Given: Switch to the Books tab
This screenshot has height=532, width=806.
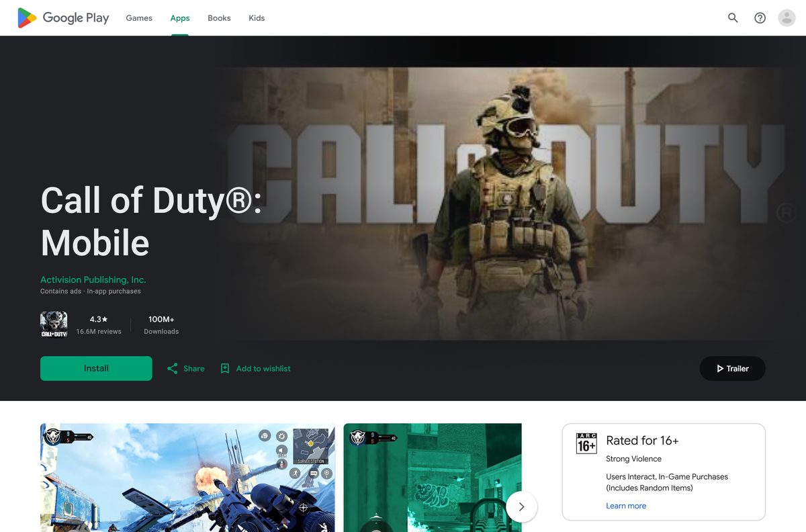Looking at the screenshot, I should [219, 18].
